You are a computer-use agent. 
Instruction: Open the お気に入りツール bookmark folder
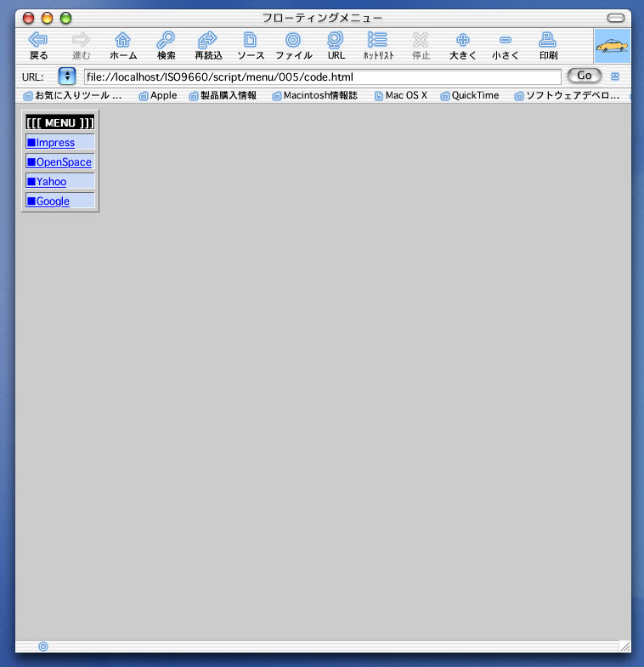coord(73,96)
